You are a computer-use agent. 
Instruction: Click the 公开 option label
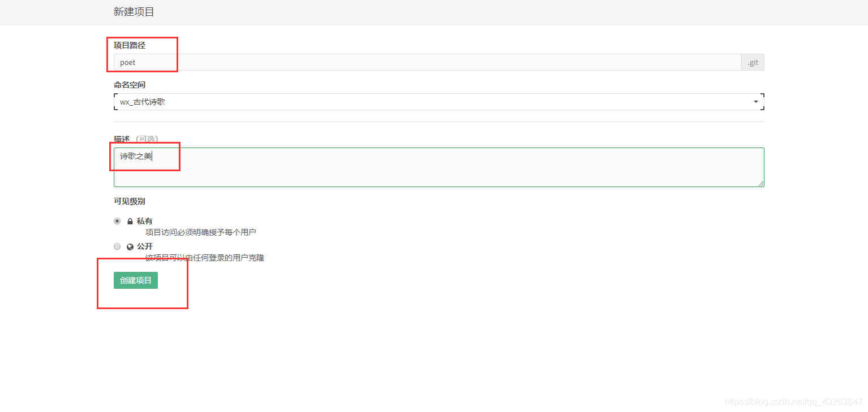[144, 246]
